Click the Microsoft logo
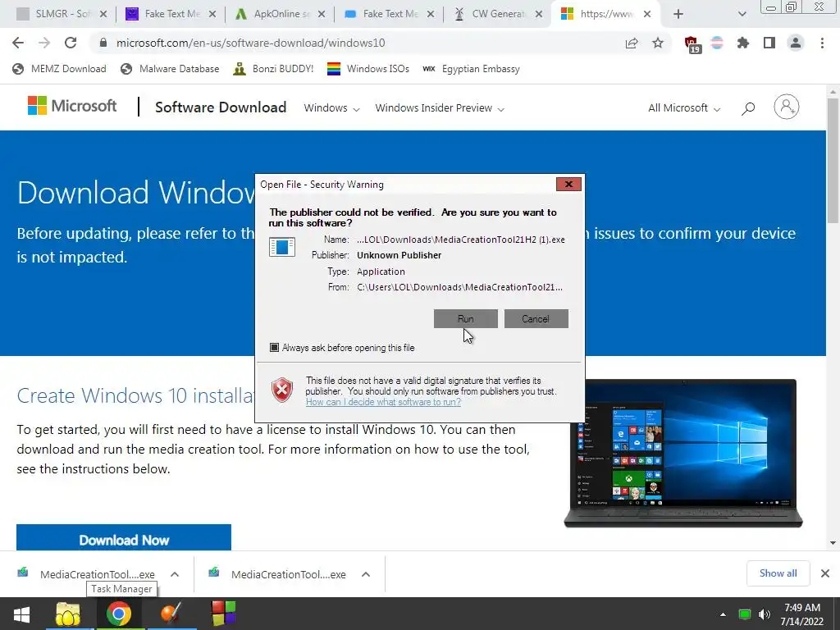The height and width of the screenshot is (630, 840). click(x=72, y=106)
